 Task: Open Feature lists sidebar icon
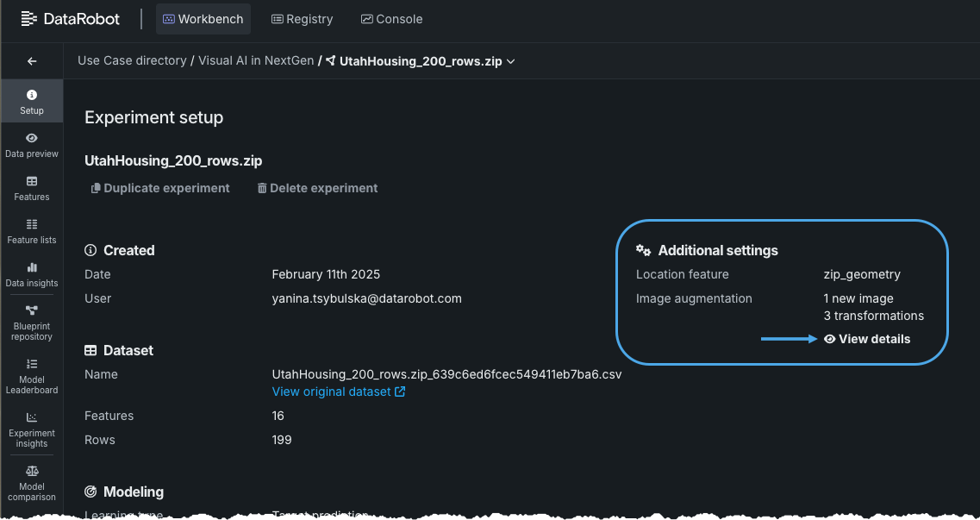pyautogui.click(x=32, y=230)
